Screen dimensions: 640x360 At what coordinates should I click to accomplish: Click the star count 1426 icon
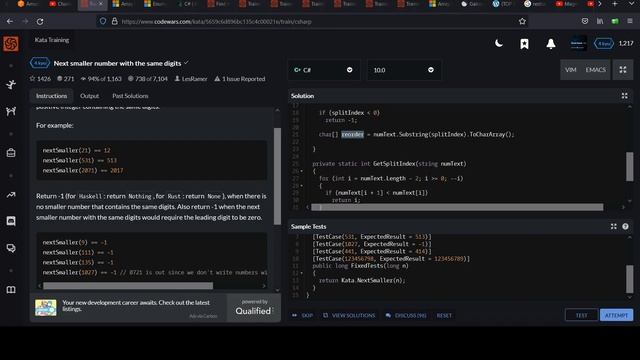coord(32,79)
